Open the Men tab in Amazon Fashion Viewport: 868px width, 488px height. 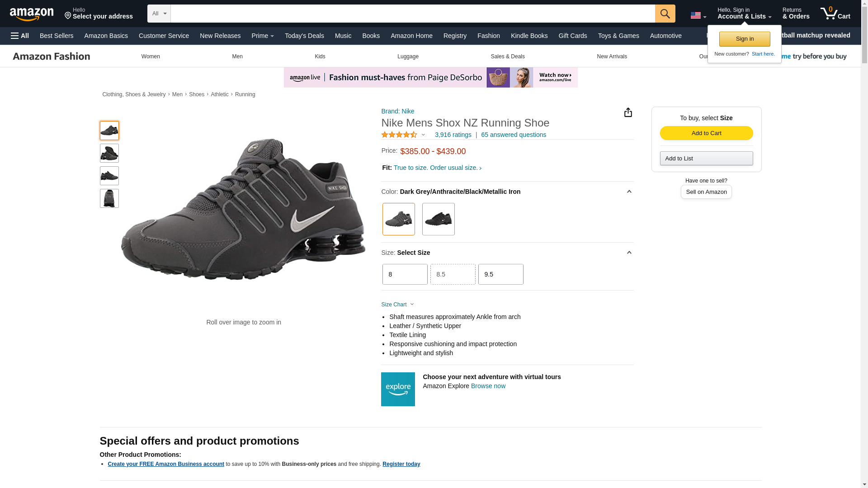click(237, 56)
